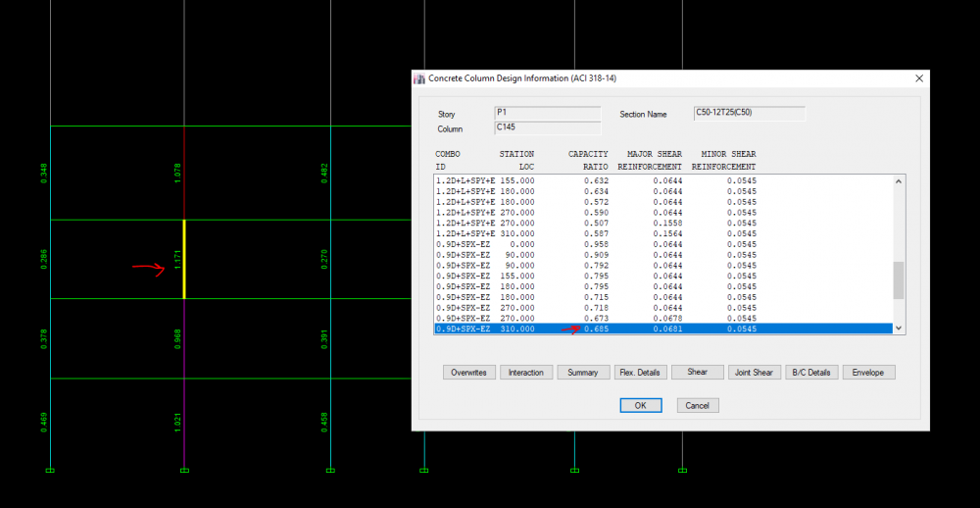Open B/C Details
The image size is (980, 508).
[811, 373]
